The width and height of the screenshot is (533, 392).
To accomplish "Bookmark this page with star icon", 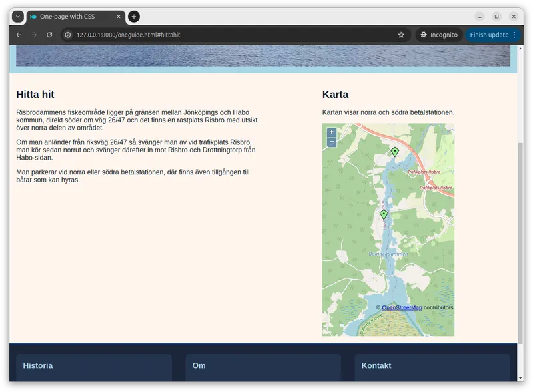I will (x=401, y=35).
